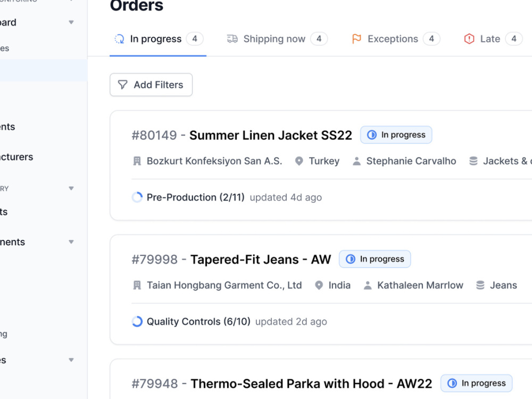532x399 pixels.
Task: Click half-circle icon in #79948 status badge
Action: [452, 383]
